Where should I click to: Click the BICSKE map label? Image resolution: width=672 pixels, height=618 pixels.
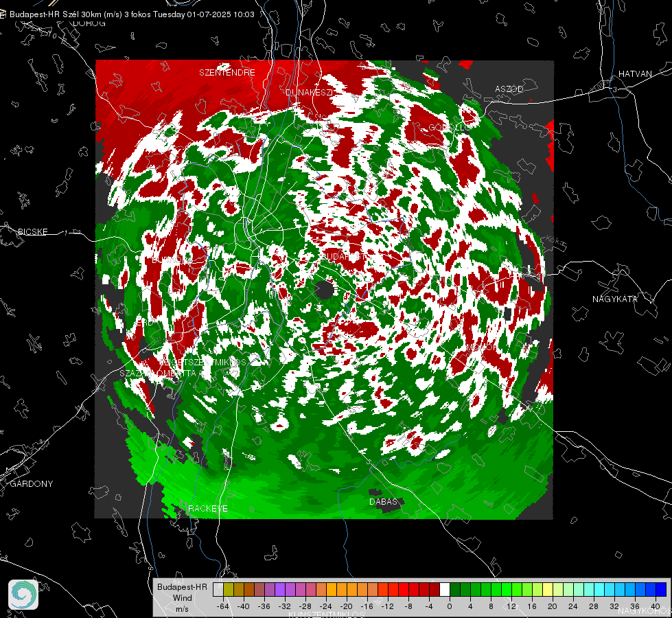pyautogui.click(x=33, y=231)
